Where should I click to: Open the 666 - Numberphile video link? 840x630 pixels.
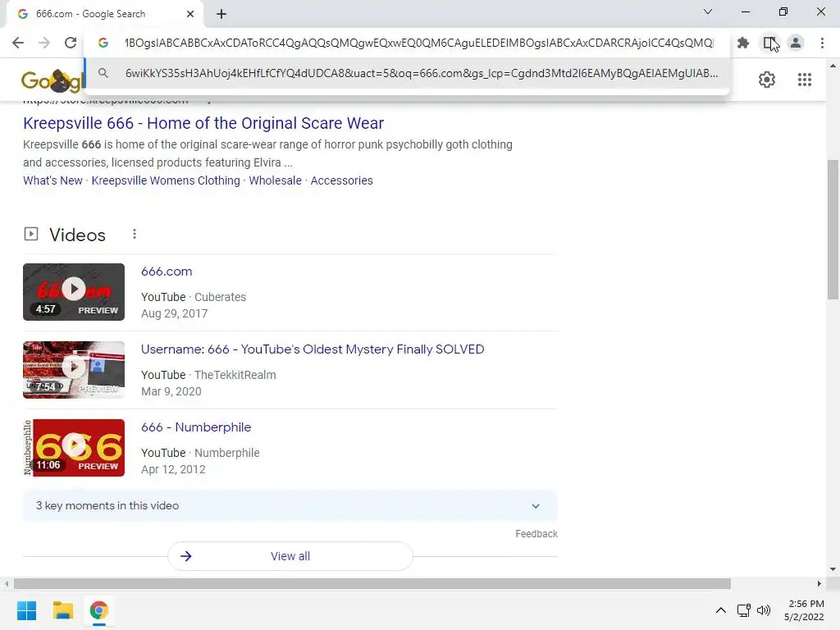pyautogui.click(x=196, y=427)
